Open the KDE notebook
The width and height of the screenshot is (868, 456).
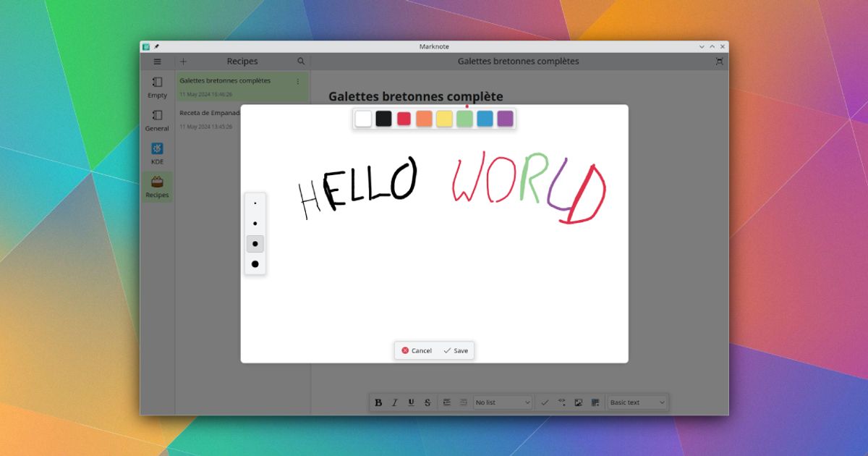157,153
